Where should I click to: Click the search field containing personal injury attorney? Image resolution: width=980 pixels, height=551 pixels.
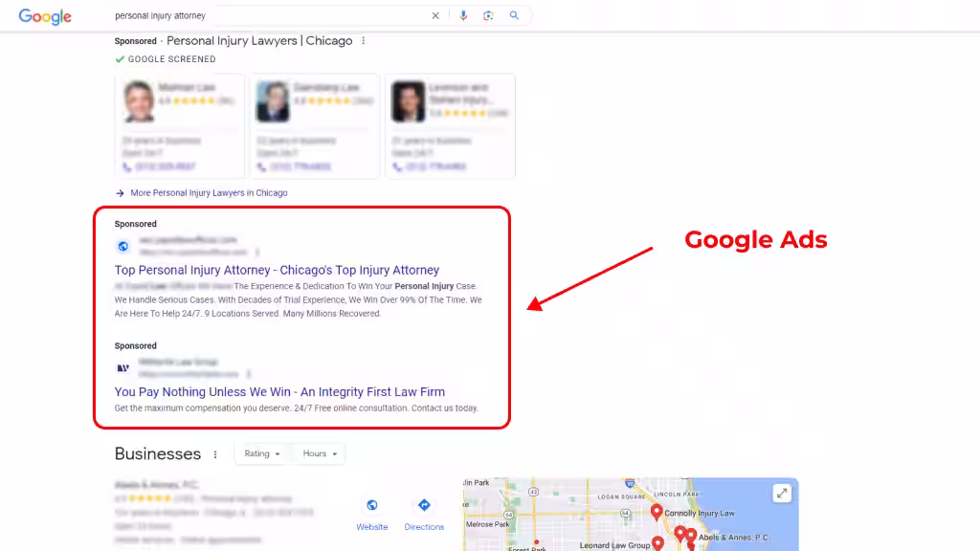[x=269, y=15]
